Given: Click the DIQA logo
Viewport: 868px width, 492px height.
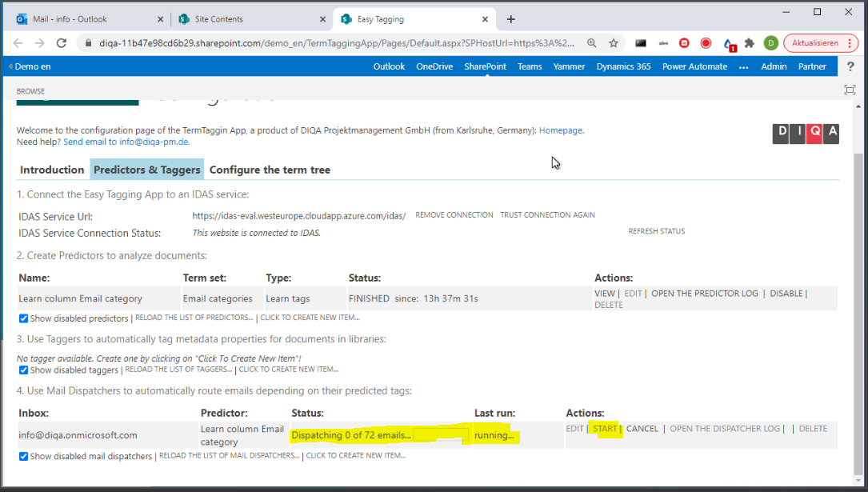Looking at the screenshot, I should (x=806, y=134).
